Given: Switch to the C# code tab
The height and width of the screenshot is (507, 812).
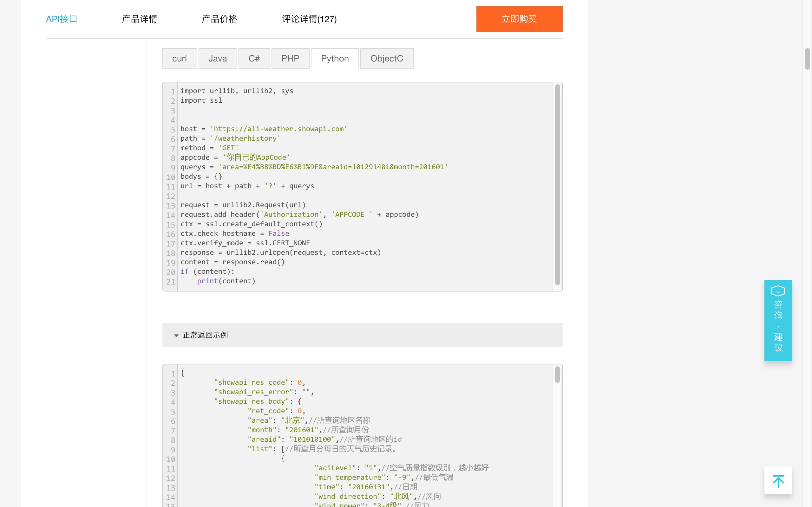Looking at the screenshot, I should [254, 58].
